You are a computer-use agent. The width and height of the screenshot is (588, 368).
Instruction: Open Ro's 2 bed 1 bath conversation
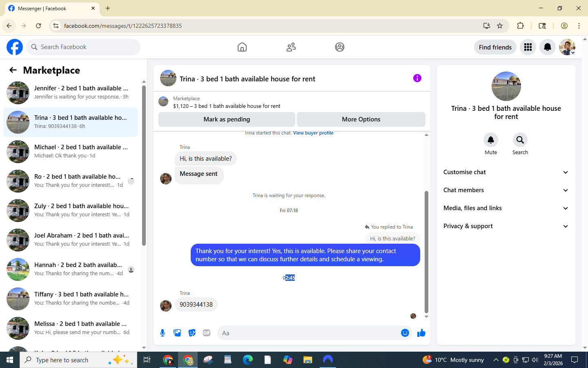click(70, 181)
